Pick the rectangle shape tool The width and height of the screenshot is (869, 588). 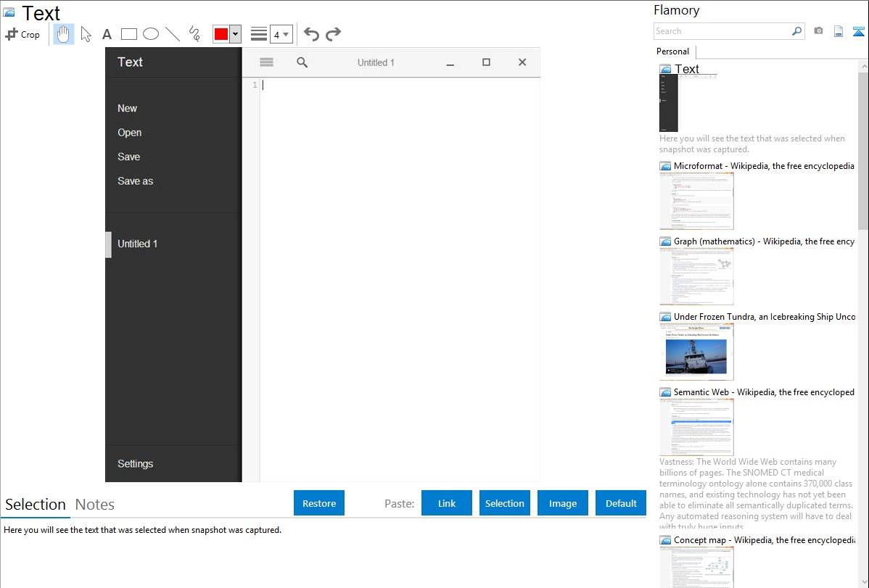tap(129, 34)
